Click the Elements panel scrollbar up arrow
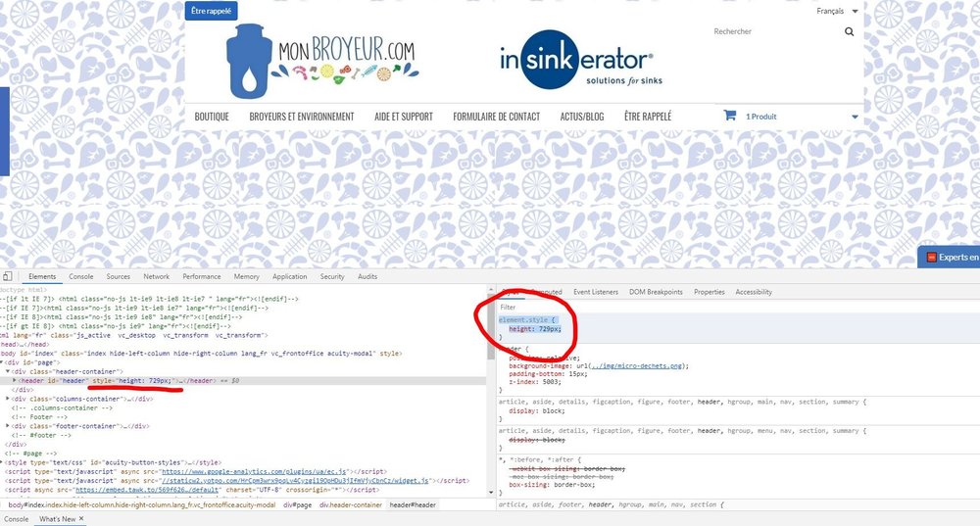The image size is (980, 526). coord(491,289)
